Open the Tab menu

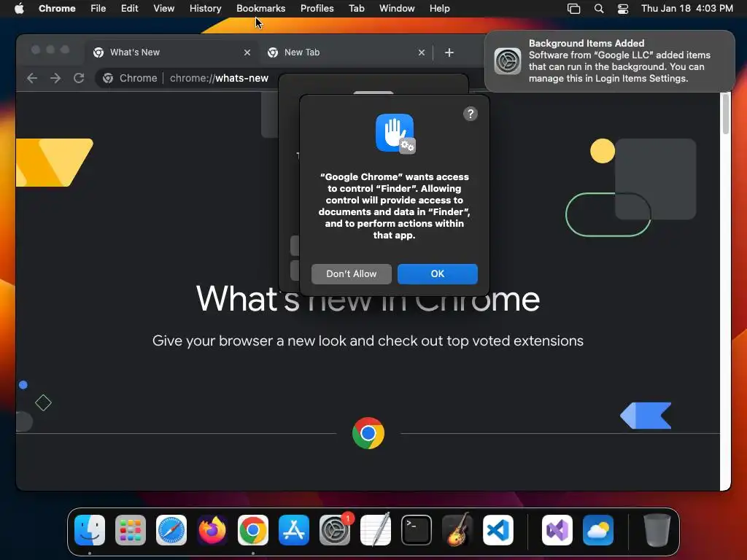coord(356,9)
